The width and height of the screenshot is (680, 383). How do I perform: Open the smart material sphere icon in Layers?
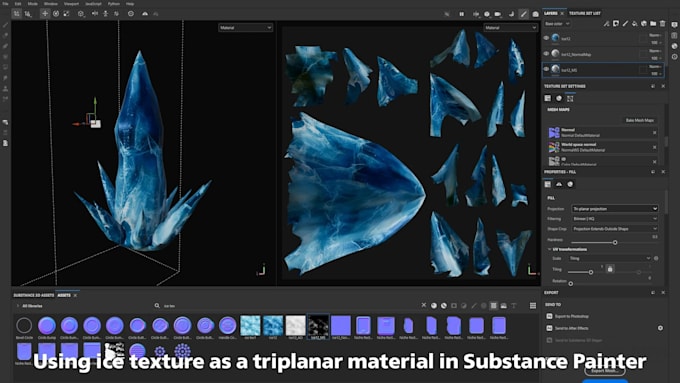pos(644,23)
